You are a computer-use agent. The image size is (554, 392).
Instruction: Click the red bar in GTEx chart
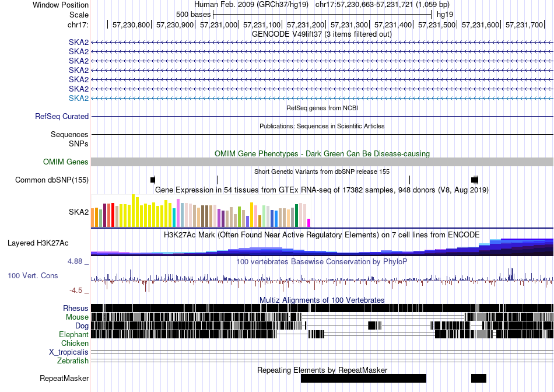(x=113, y=215)
